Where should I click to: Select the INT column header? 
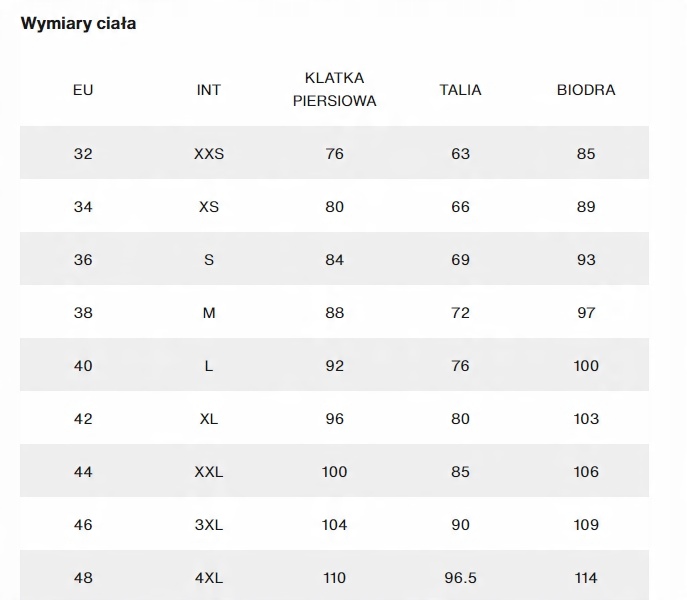[x=209, y=90]
